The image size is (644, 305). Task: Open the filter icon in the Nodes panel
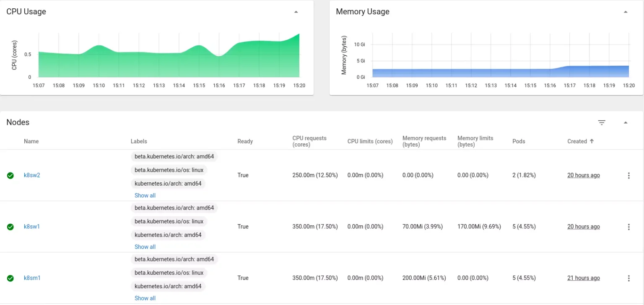coord(602,122)
